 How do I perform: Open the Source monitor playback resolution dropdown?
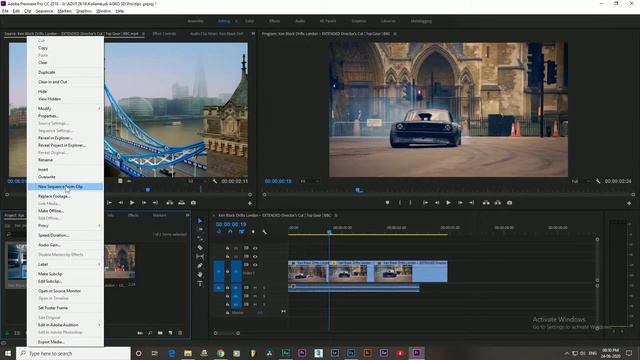(197, 181)
